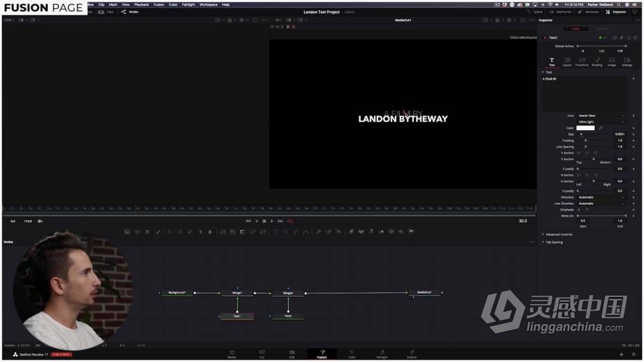Select the Background1 node

[177, 293]
